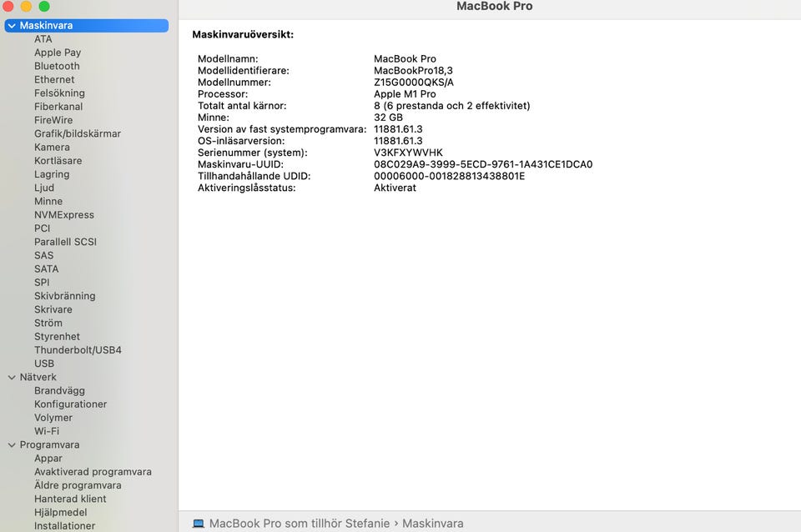Show Volymer network information

53,418
